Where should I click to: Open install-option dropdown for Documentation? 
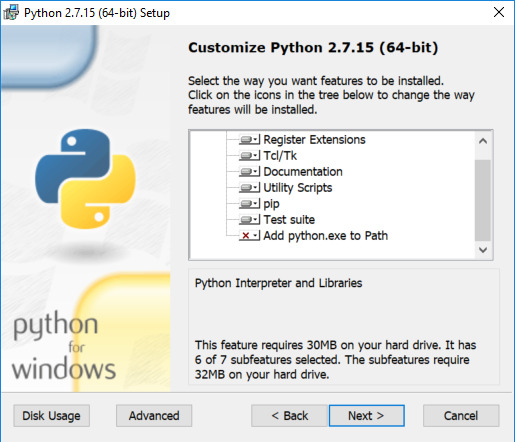(x=249, y=171)
